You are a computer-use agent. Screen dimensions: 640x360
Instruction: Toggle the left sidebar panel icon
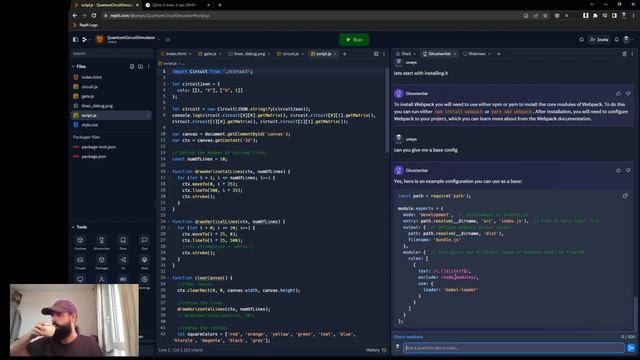point(76,40)
